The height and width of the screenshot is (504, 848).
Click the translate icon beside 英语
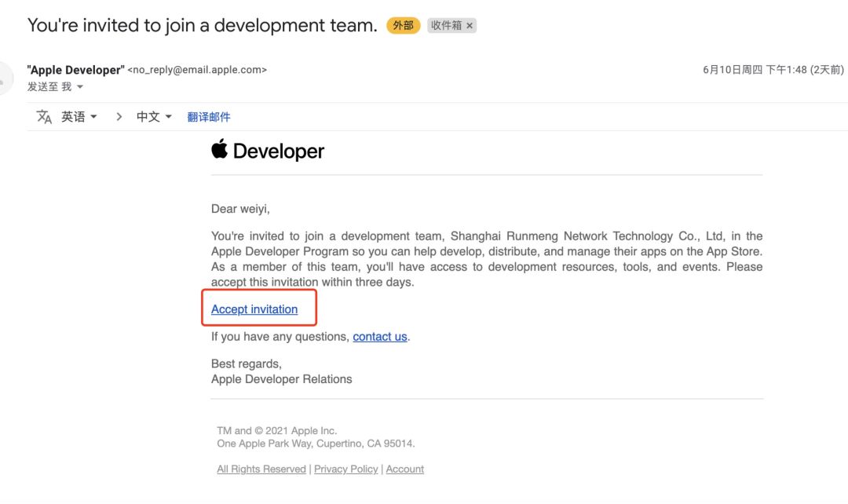point(44,117)
